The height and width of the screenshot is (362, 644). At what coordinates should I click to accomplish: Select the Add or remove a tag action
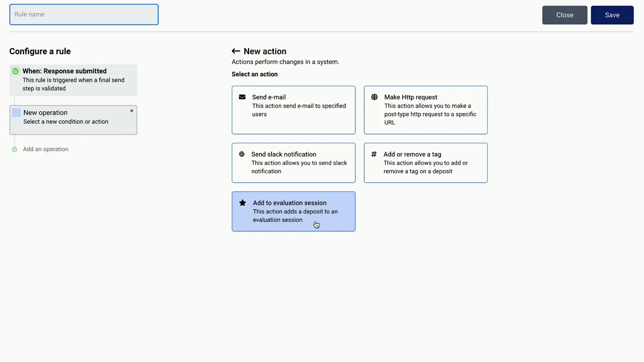(x=426, y=163)
